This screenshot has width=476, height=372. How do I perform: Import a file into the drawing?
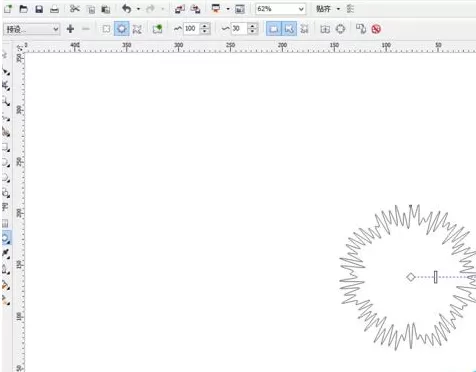click(x=180, y=9)
